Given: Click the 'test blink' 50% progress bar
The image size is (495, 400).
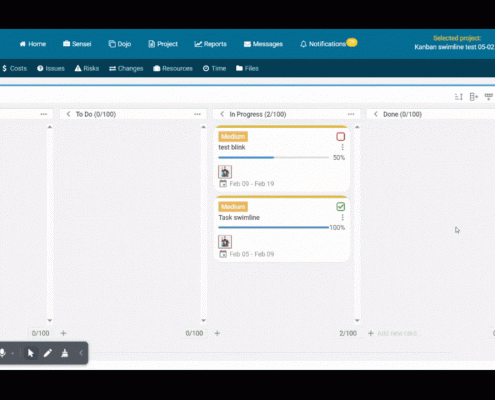Looking at the screenshot, I should click(273, 158).
